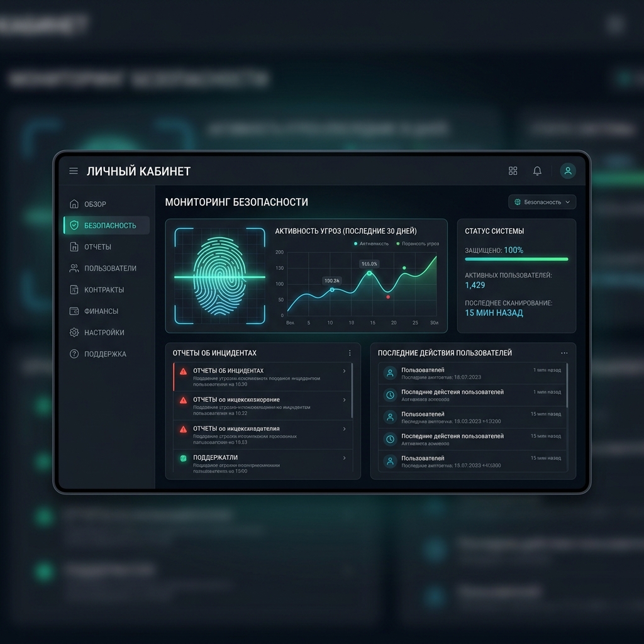This screenshot has width=644, height=644.
Task: Click user actions list scrollbar
Action: tap(567, 386)
